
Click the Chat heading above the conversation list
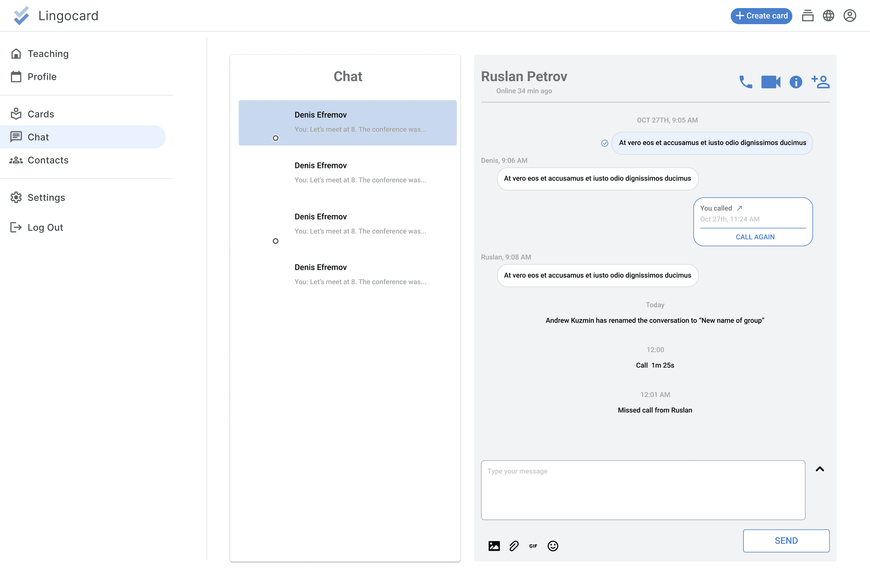pyautogui.click(x=348, y=76)
